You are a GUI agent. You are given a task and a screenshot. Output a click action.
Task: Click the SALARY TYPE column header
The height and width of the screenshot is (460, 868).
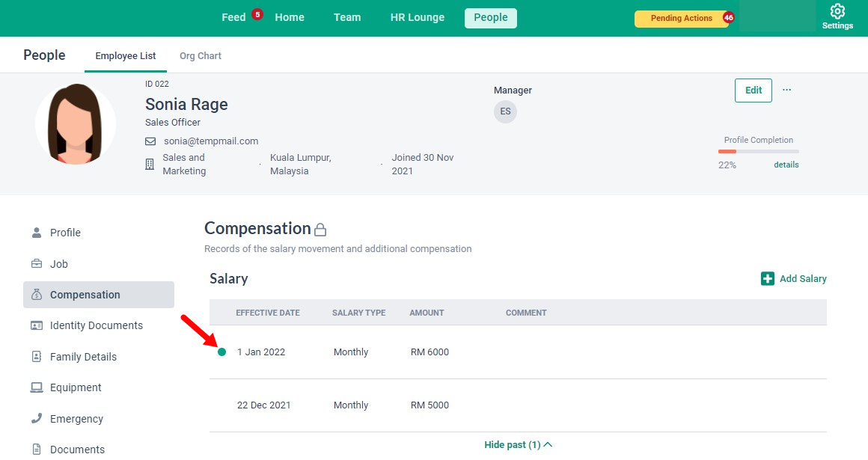click(358, 313)
